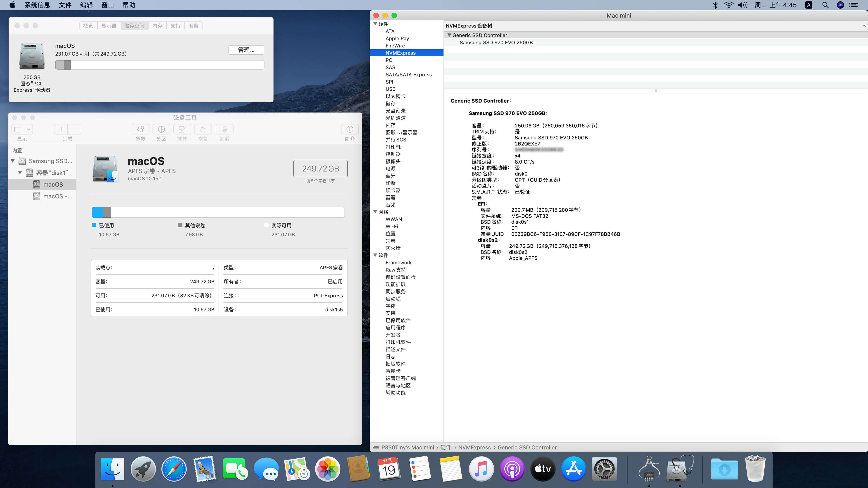Click the Partition (分区) toolbar icon
Screen dimensions: 868x488
click(x=161, y=129)
